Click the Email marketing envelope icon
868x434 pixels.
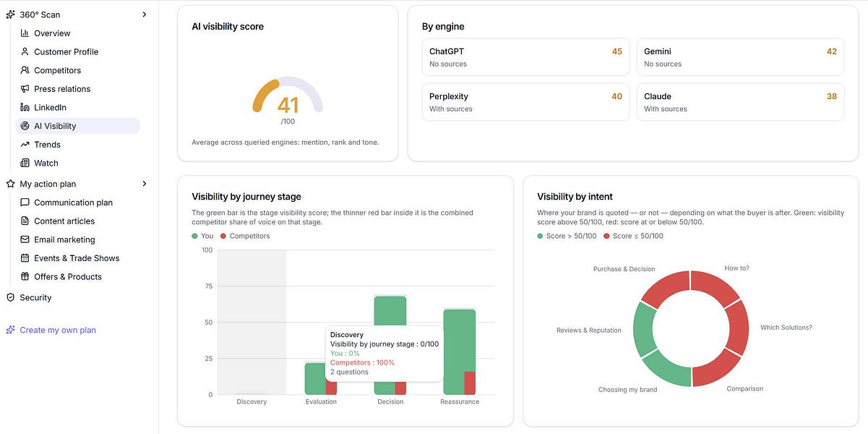(x=25, y=239)
